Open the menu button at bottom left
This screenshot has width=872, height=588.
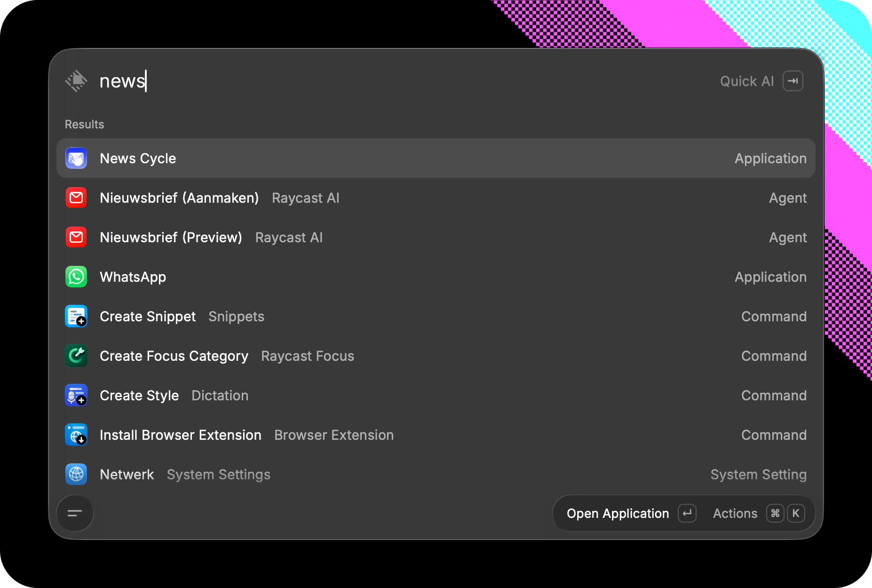(x=75, y=513)
